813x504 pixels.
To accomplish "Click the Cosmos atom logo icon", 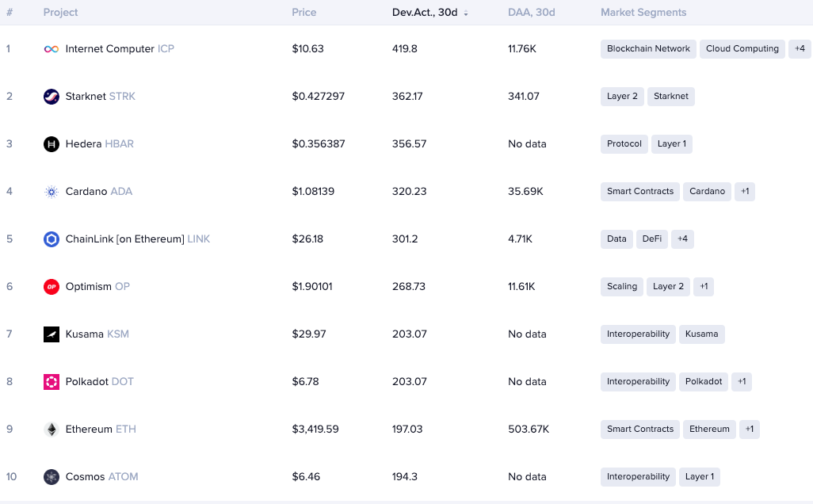I will 52,477.
